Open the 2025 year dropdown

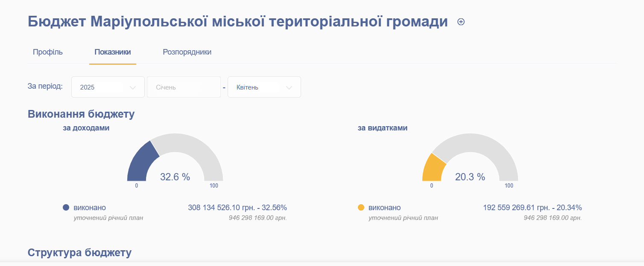point(108,87)
